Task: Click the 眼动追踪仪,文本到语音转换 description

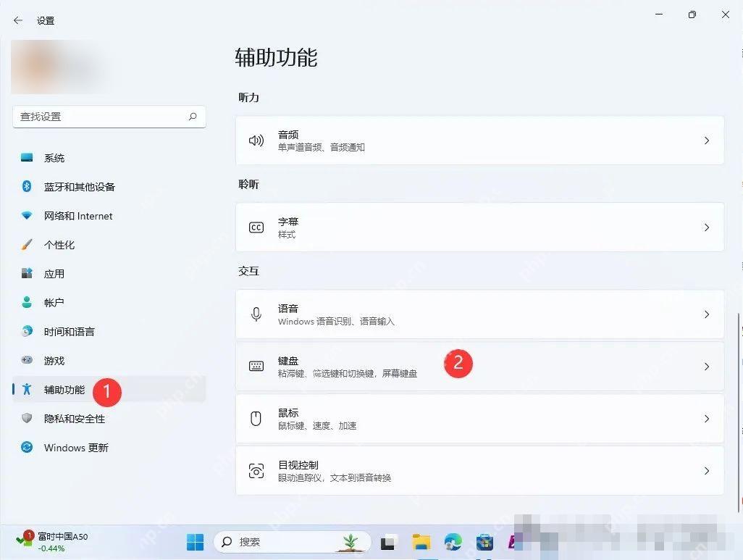Action: pos(335,478)
